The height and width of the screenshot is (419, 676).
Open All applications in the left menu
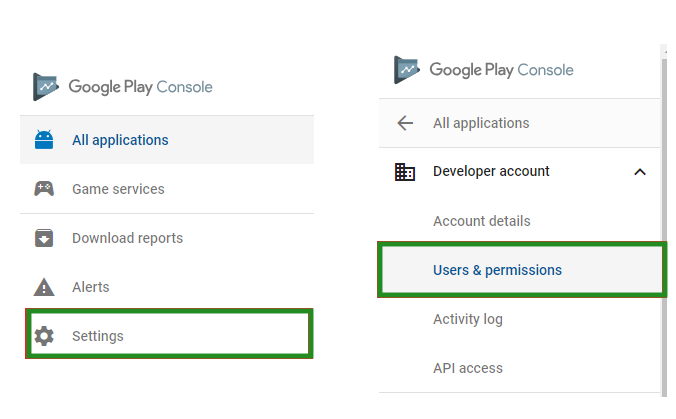(x=120, y=140)
